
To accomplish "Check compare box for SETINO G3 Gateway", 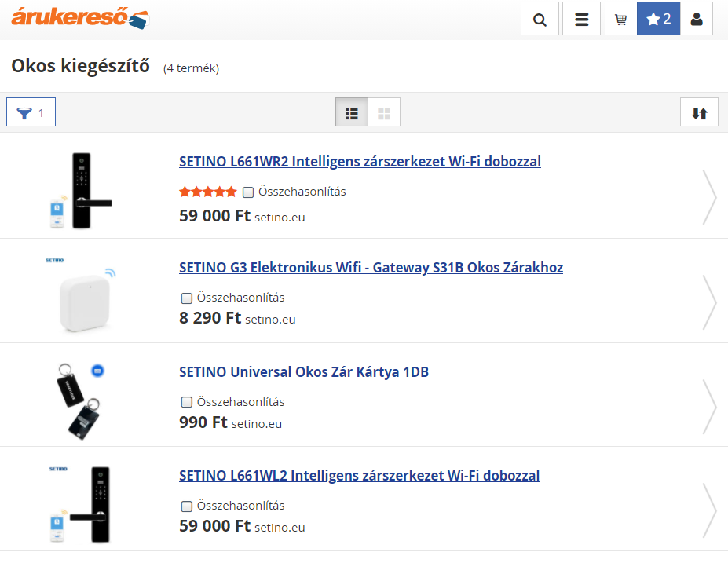I will (187, 298).
